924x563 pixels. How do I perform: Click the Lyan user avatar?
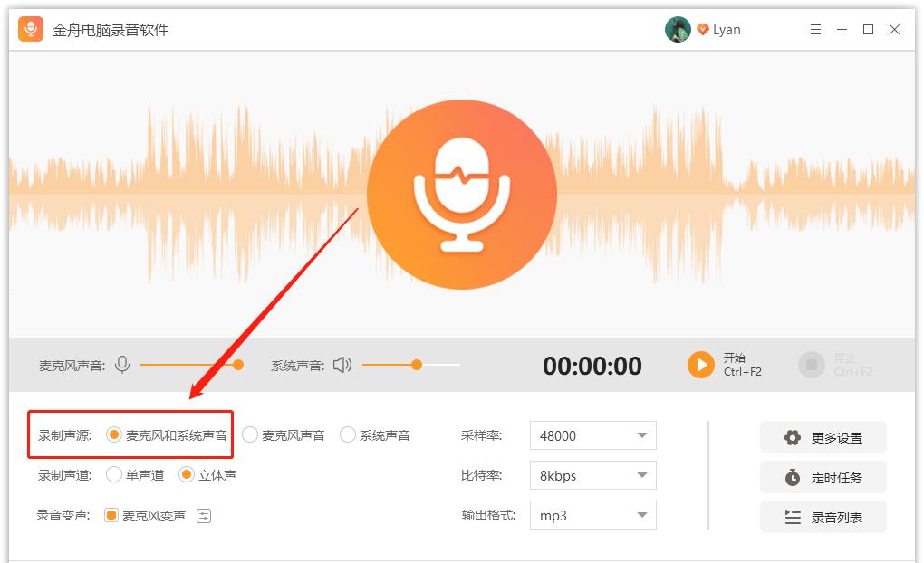(x=678, y=29)
